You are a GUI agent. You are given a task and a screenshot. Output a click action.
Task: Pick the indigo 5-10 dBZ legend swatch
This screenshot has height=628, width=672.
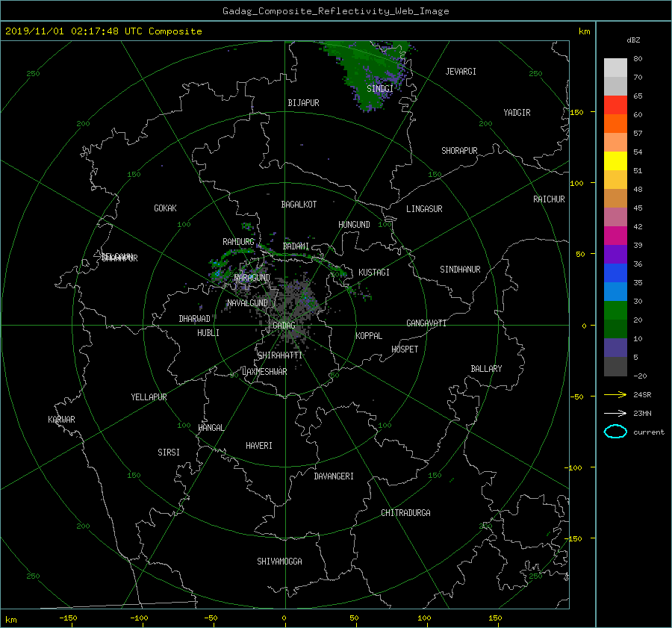(x=615, y=348)
